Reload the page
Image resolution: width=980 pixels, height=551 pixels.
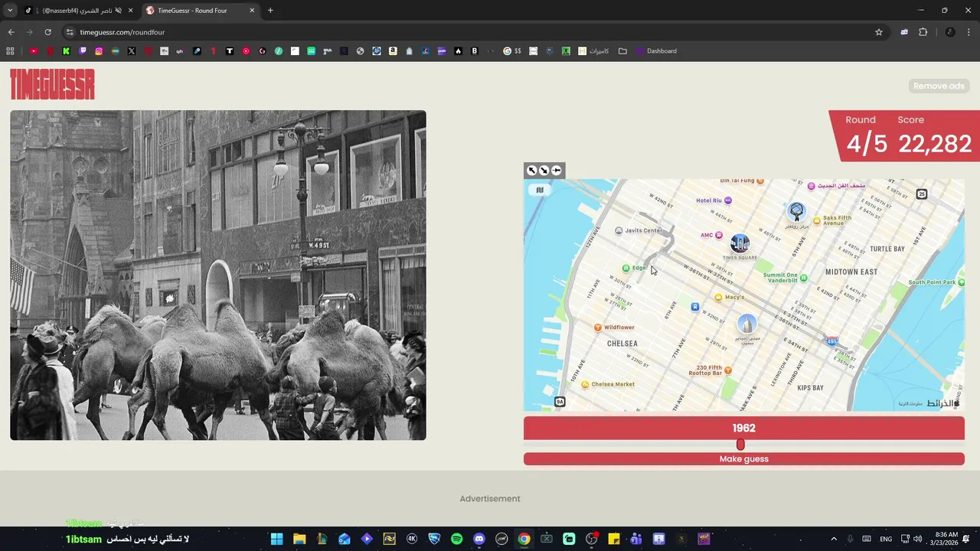coord(47,32)
